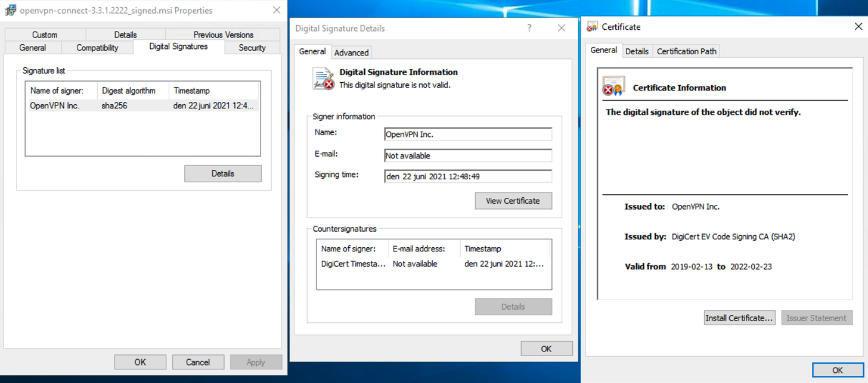Viewport: 868px width, 383px height.
Task: Click This digital signature is not valid text
Action: (x=395, y=85)
